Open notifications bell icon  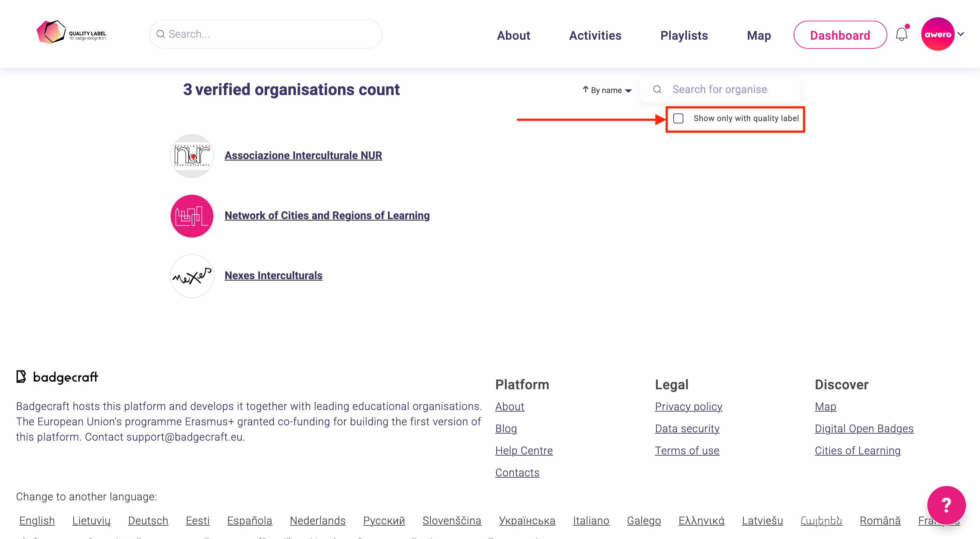[x=901, y=35]
